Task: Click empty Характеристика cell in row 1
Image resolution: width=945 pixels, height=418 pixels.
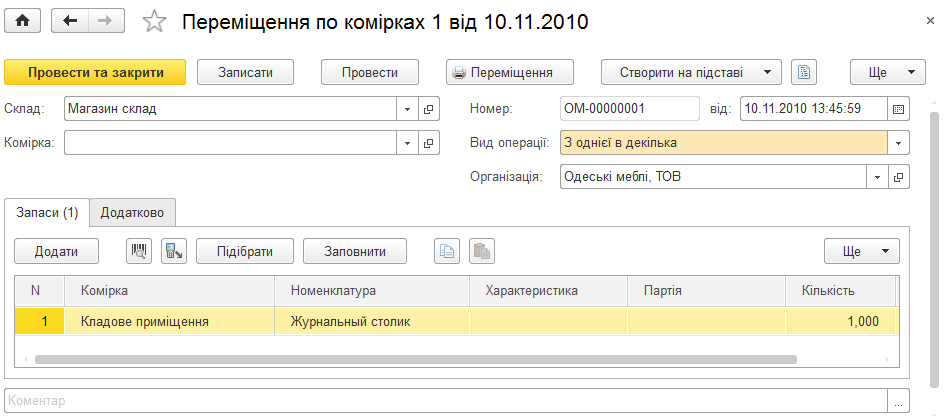Action: (x=548, y=322)
